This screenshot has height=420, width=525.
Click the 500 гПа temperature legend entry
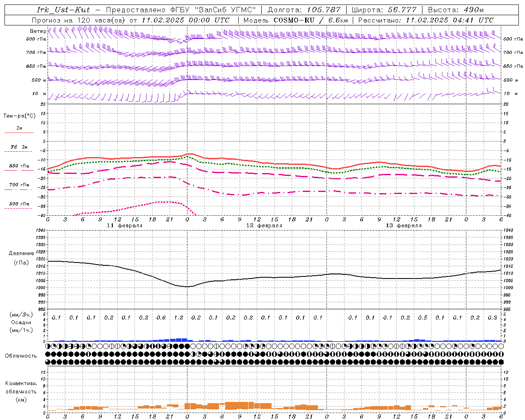[19, 204]
